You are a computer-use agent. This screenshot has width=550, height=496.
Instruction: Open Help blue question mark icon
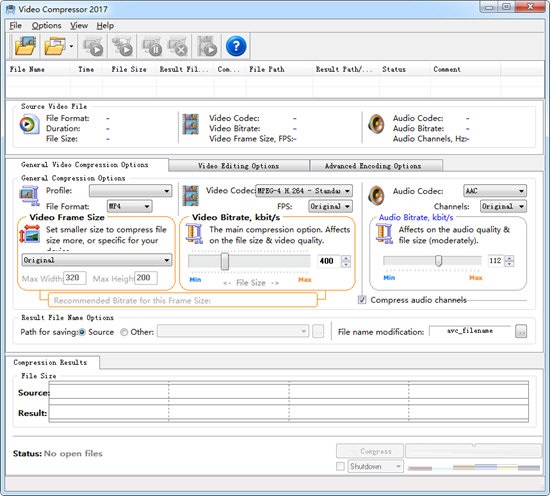pos(236,46)
